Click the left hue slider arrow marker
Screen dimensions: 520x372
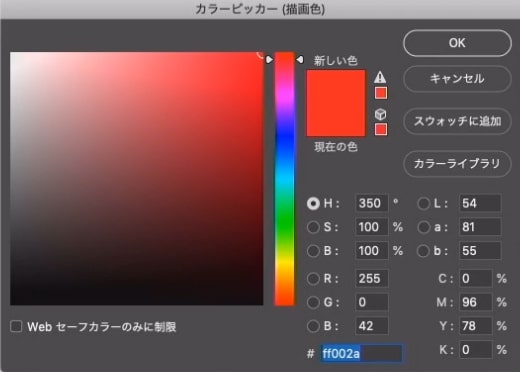point(269,60)
